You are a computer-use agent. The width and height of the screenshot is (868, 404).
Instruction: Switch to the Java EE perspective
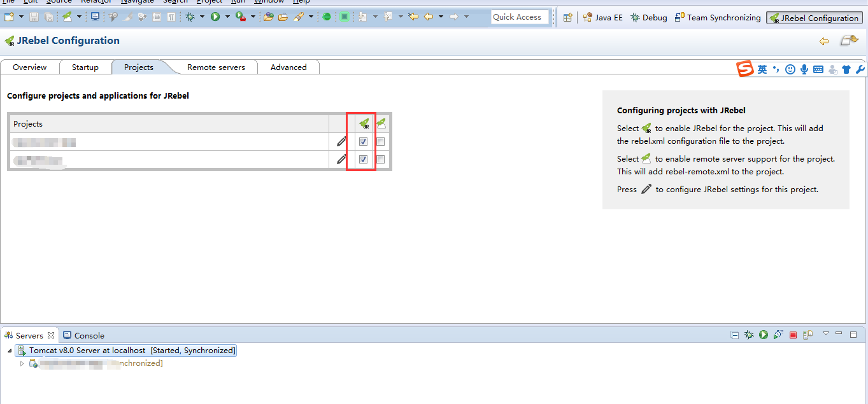tap(602, 18)
